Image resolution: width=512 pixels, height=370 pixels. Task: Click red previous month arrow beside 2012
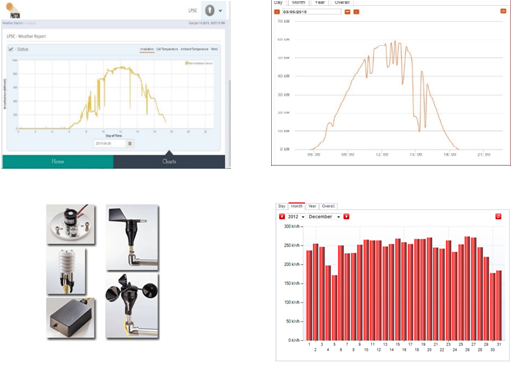pyautogui.click(x=282, y=217)
